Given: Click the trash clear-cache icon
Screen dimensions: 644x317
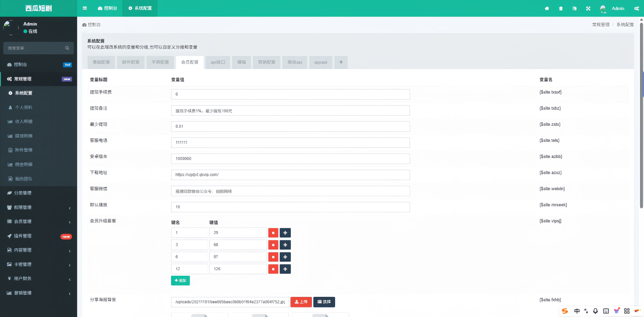Looking at the screenshot, I should click(x=561, y=8).
